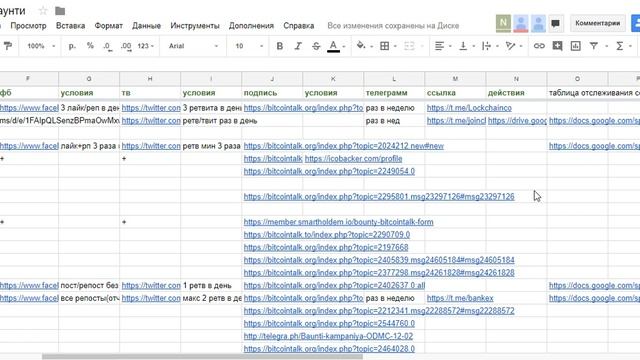Click the Комментарии button
The image size is (640, 360).
pos(598,23)
